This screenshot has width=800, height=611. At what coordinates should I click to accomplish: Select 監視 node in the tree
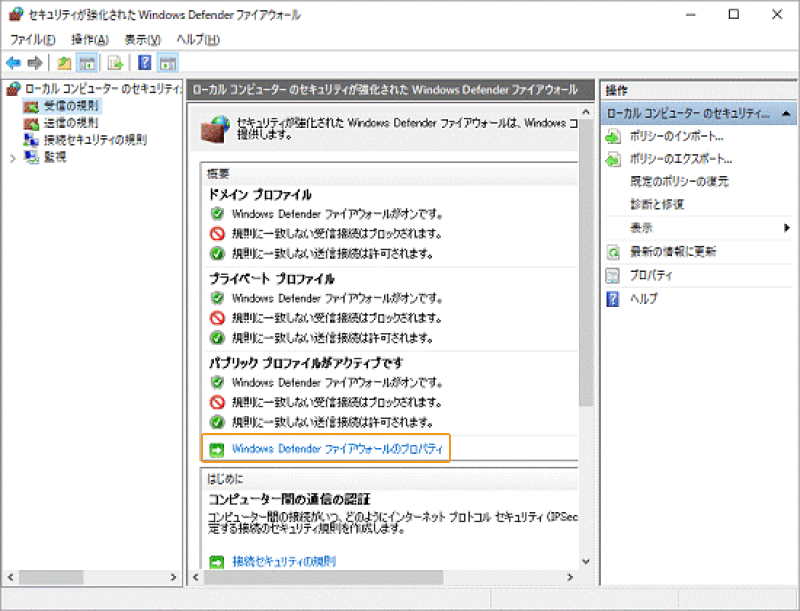point(55,157)
